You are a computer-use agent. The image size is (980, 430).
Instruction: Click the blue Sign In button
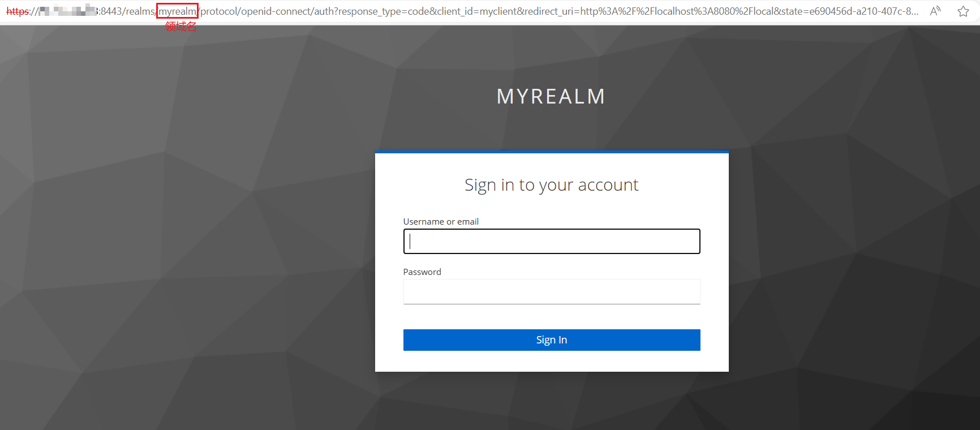click(x=552, y=340)
